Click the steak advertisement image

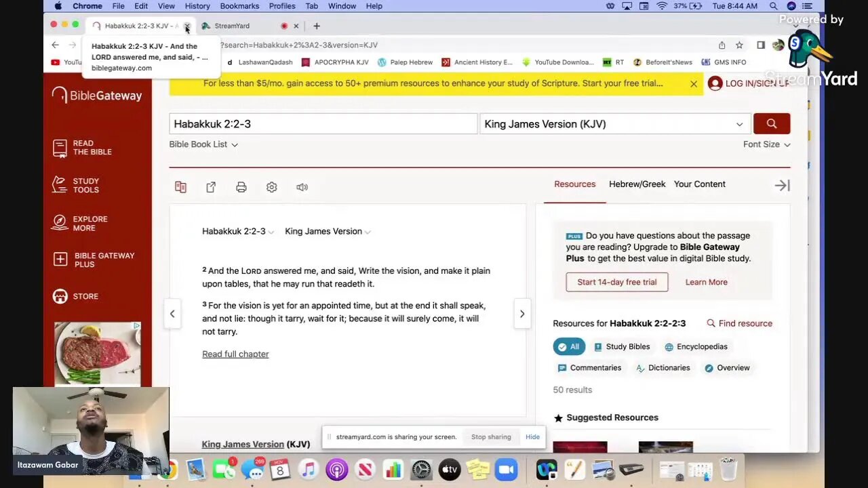[98, 354]
